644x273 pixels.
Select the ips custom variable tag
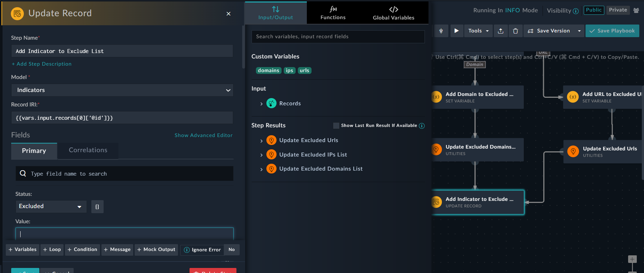290,70
